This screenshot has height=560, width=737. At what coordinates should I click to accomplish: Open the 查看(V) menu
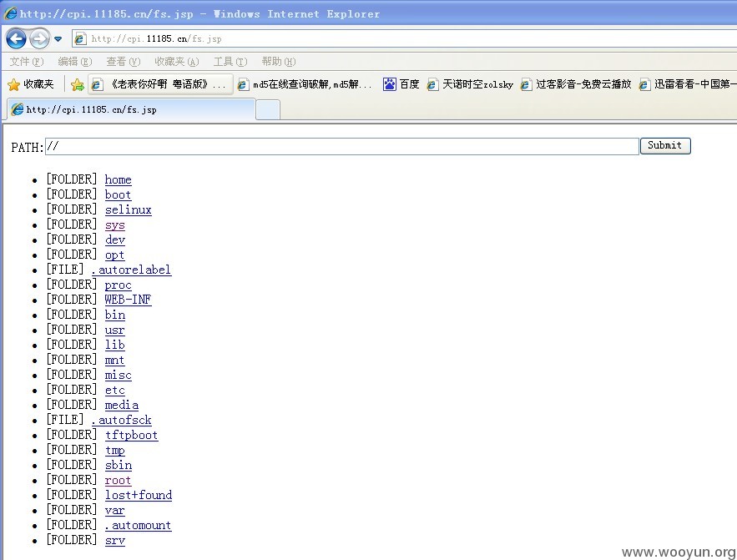(x=124, y=62)
